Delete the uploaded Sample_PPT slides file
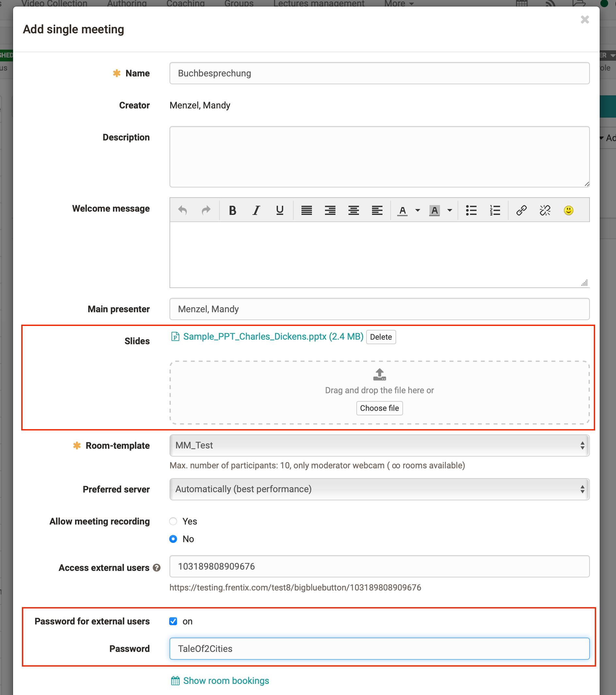616x695 pixels. (x=381, y=337)
